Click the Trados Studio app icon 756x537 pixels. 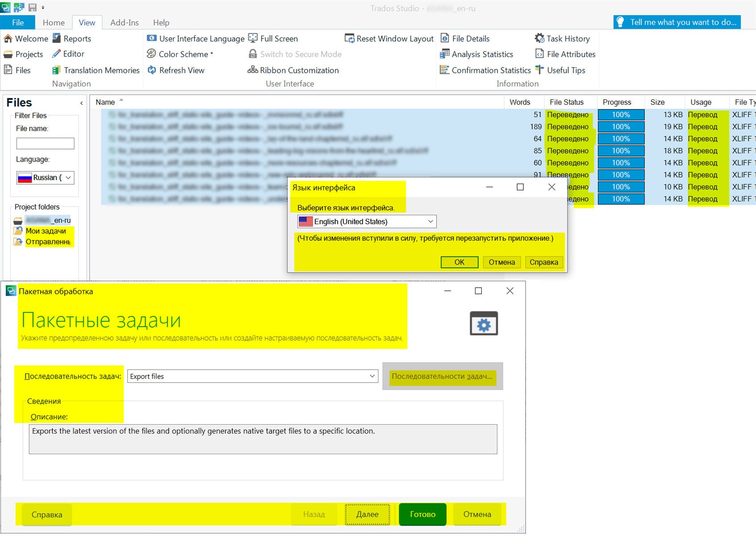[x=5, y=7]
